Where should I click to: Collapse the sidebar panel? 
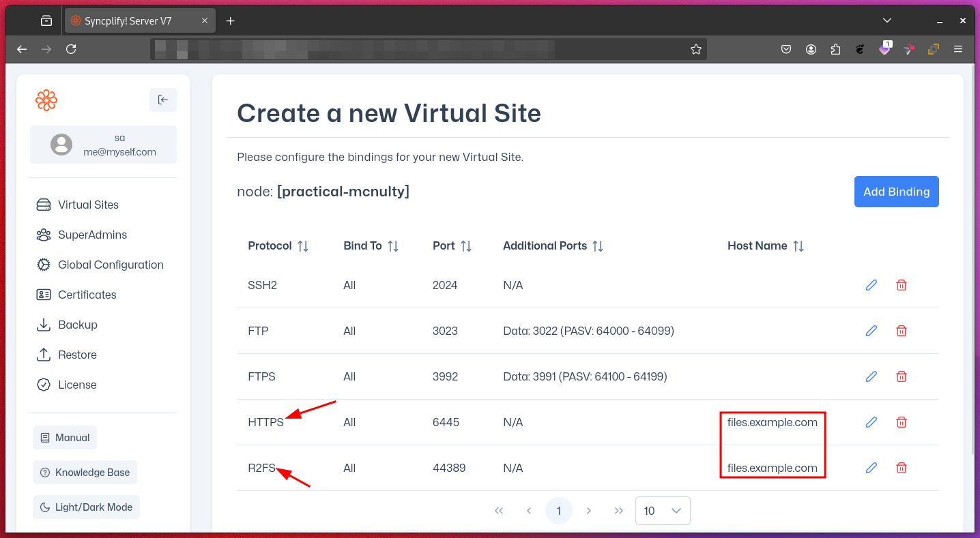[x=162, y=100]
